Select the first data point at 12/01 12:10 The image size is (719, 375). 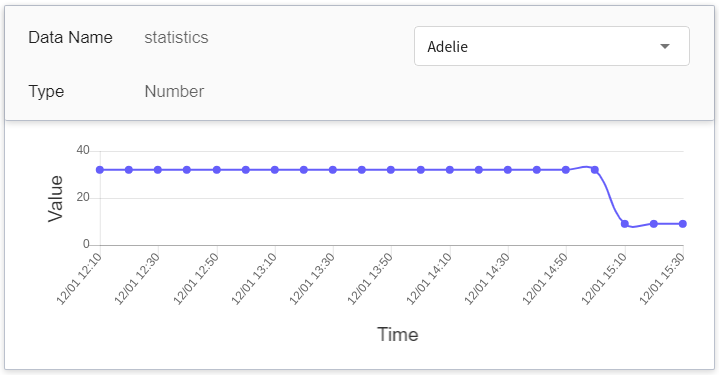tap(100, 170)
